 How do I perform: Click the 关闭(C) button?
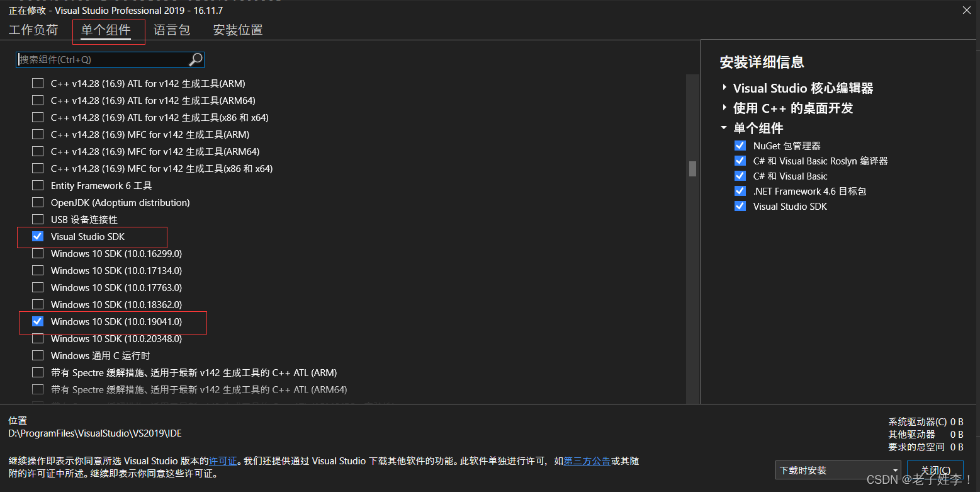click(935, 471)
